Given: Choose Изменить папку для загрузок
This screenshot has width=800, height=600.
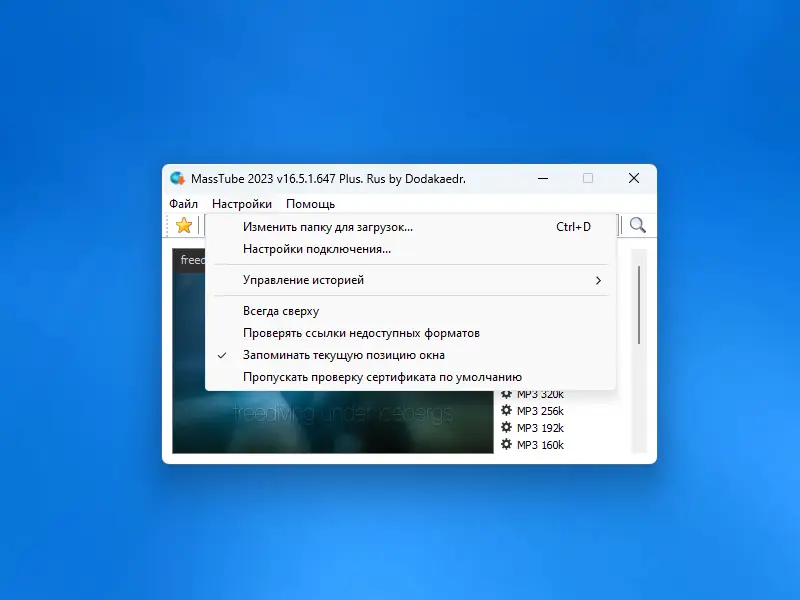Looking at the screenshot, I should tap(411, 227).
